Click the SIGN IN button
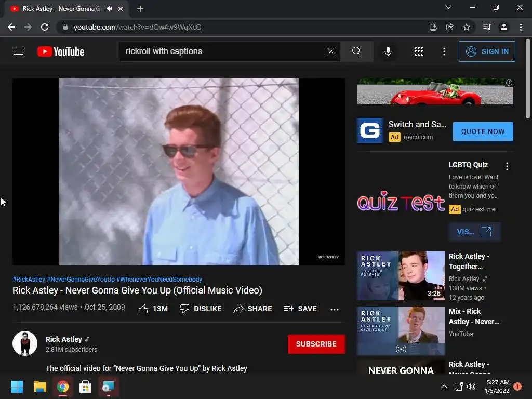 pyautogui.click(x=487, y=51)
